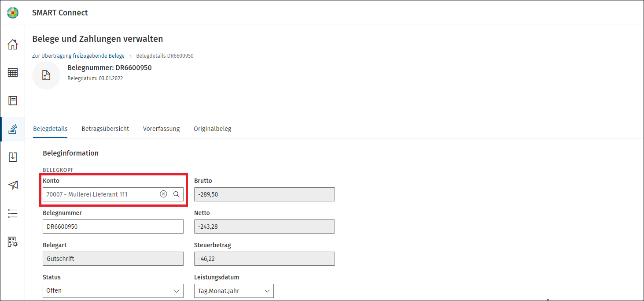Open the Leistungsdatum date dropdown

[234, 291]
